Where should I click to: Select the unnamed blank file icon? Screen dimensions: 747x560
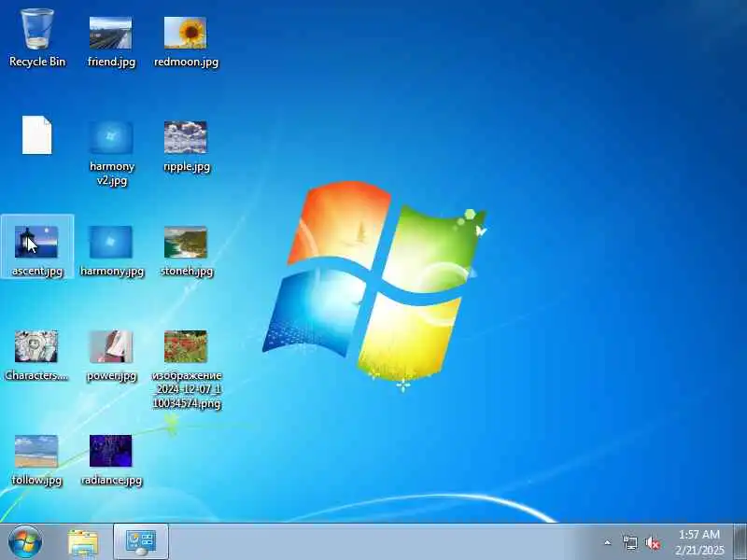(x=37, y=135)
